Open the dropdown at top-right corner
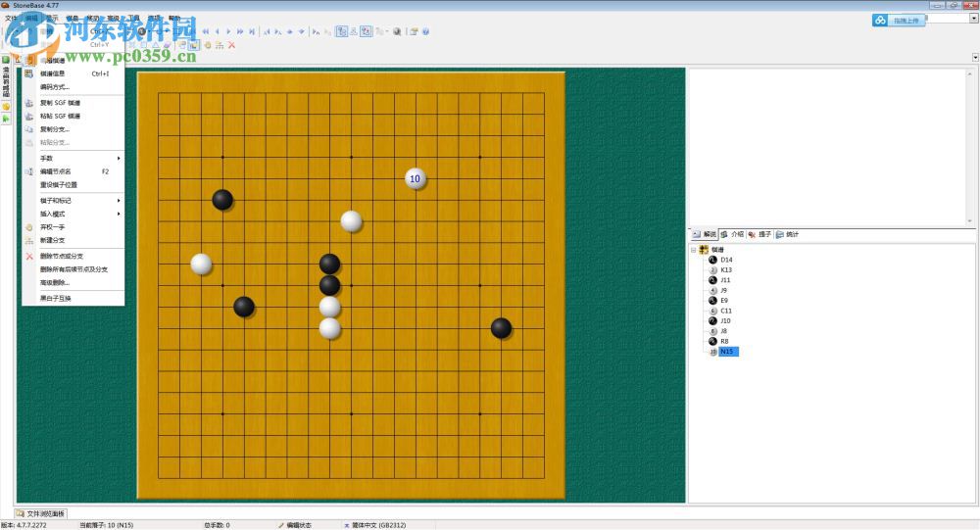980x530 pixels. pyautogui.click(x=974, y=19)
